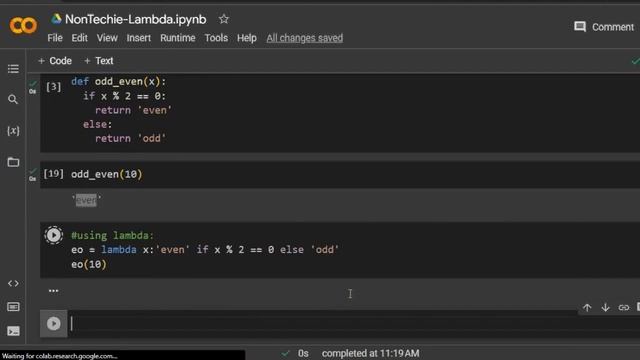Open the Find and replace search panel
This screenshot has height=360, width=640.
pos(13,99)
